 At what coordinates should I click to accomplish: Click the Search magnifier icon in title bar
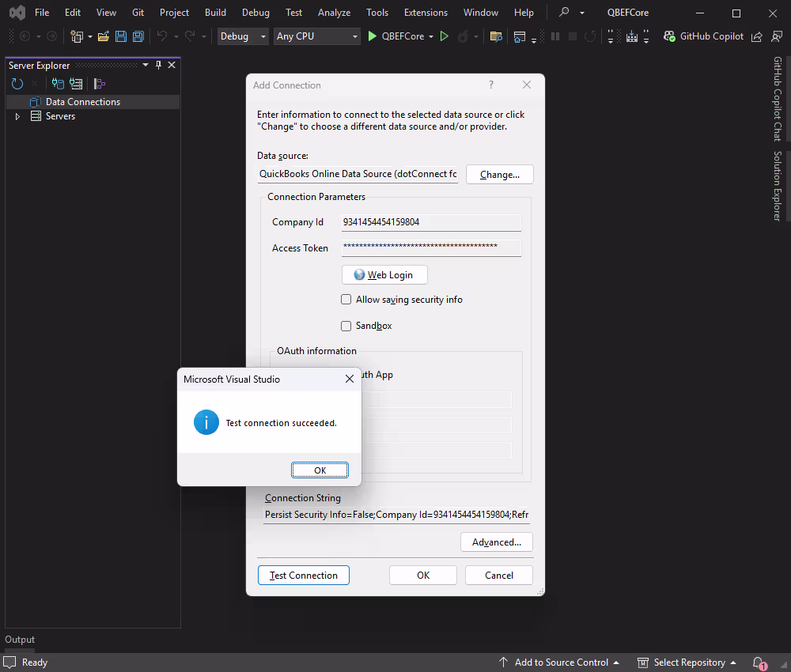(x=564, y=12)
